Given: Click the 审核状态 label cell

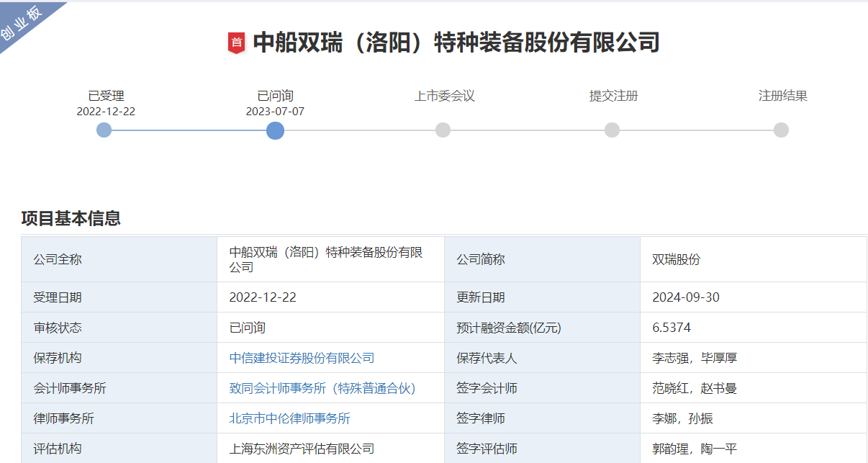Looking at the screenshot, I should coord(119,328).
